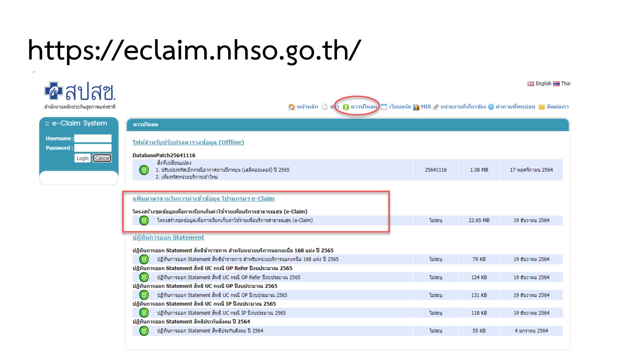Open the เว็บบอร์ด webboard icon
This screenshot has height=362, width=644.
384,106
